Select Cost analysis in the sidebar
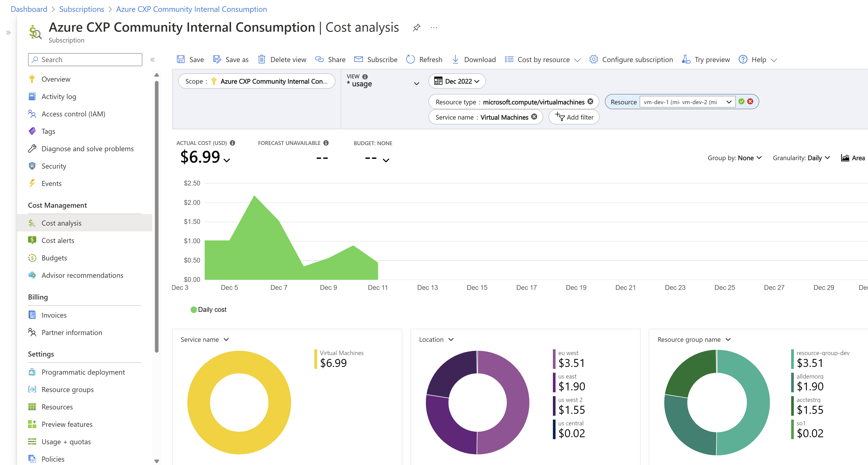The height and width of the screenshot is (465, 868). 61,222
